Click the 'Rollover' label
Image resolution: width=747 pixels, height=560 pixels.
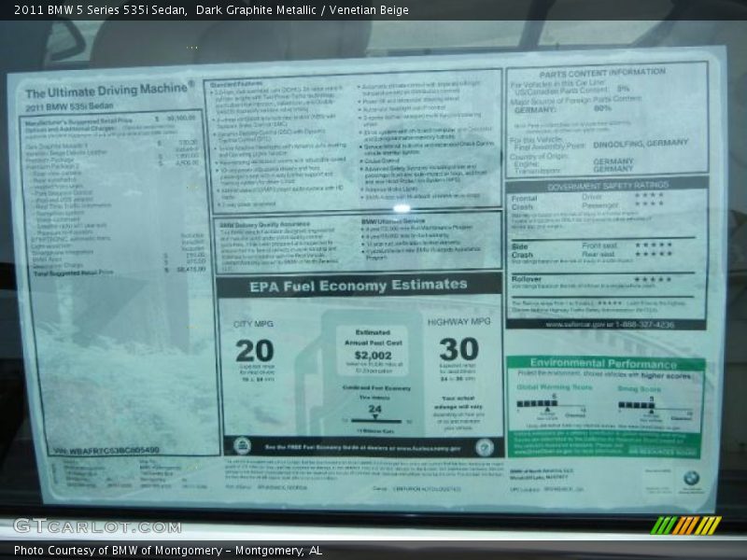click(527, 279)
